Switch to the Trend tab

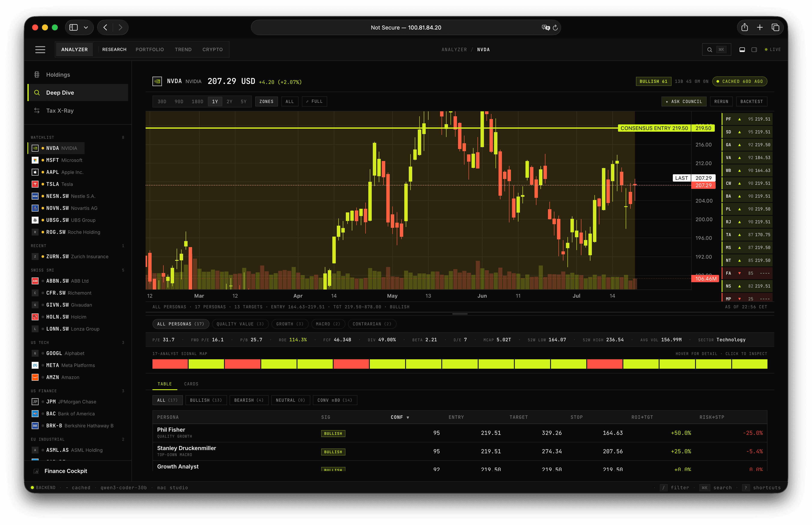[x=183, y=49]
